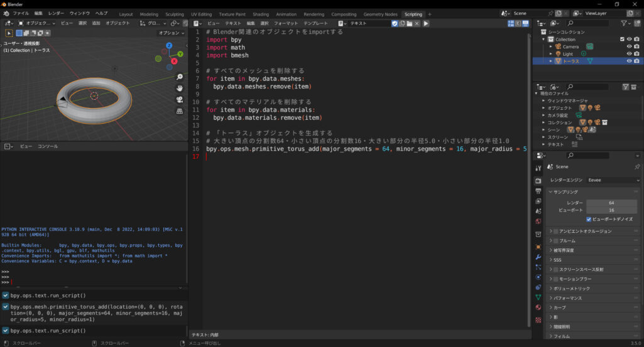Screen dimensions: 644x347
Task: Toggle Camera visibility eye in outliner
Action: coord(629,46)
